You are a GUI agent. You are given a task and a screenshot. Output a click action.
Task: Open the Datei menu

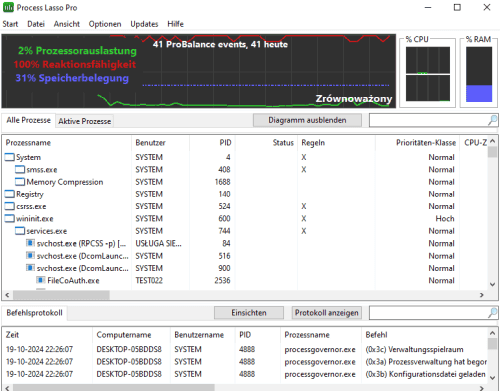point(36,24)
